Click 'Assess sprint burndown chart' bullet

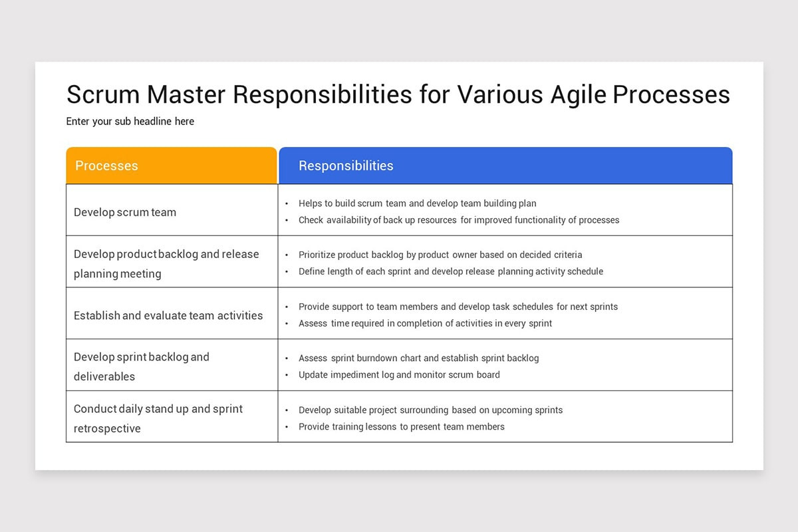(x=419, y=358)
